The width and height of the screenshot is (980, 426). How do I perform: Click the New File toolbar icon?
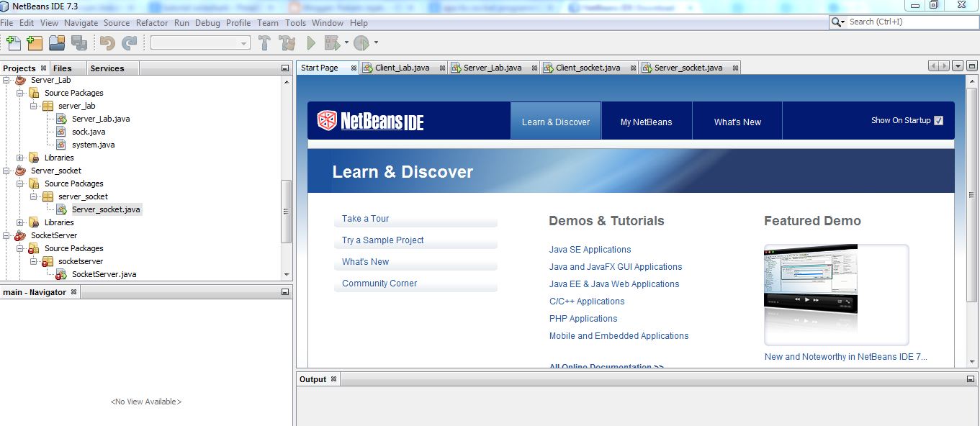pos(12,43)
